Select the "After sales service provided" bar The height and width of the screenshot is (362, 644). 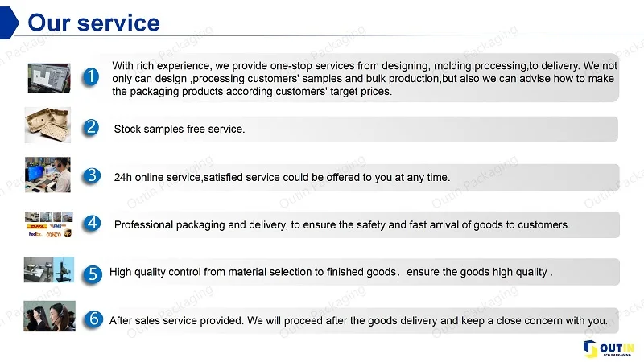click(362, 320)
